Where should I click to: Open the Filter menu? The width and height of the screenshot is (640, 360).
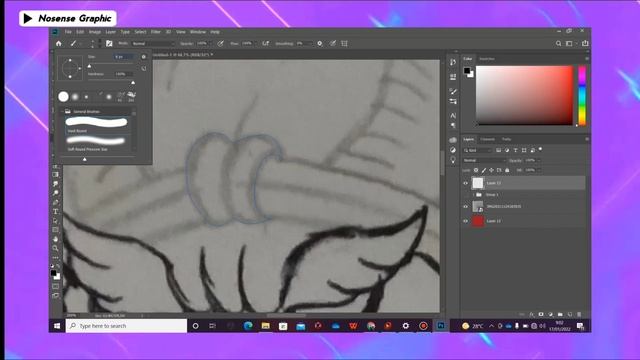(x=156, y=32)
